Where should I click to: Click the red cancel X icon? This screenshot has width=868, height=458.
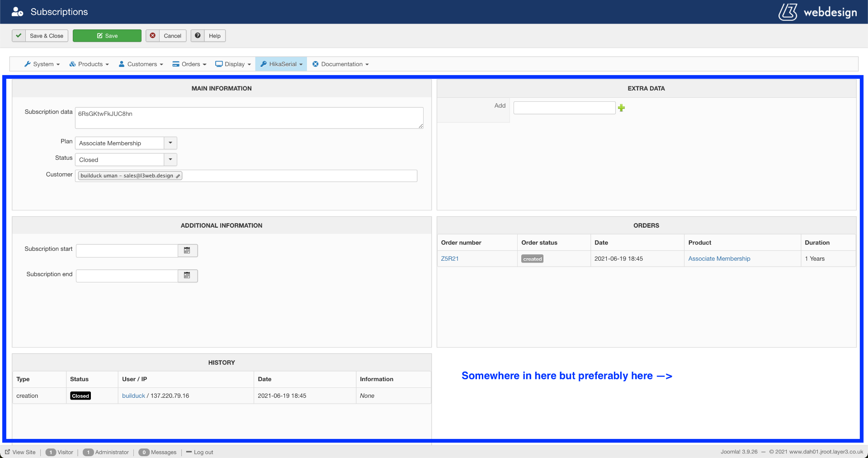[x=153, y=36]
